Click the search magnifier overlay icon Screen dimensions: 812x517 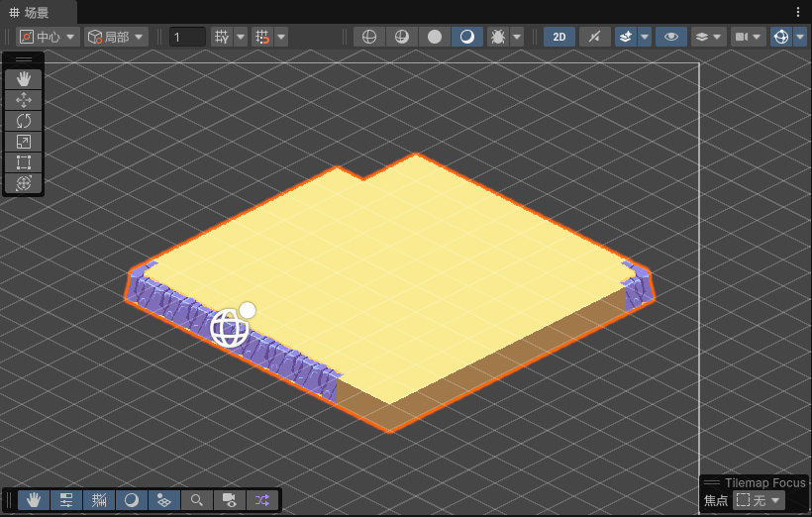point(197,500)
